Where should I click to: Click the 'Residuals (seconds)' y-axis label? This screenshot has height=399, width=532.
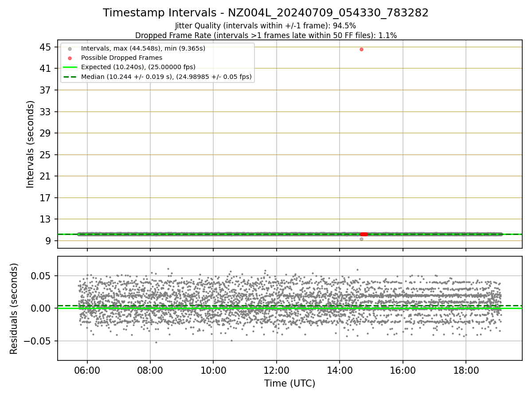coord(14,309)
